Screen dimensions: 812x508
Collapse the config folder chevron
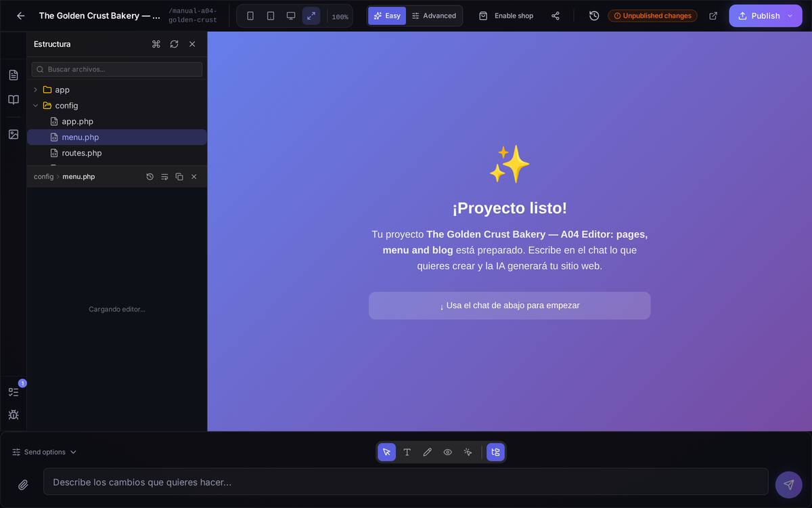[x=35, y=106]
